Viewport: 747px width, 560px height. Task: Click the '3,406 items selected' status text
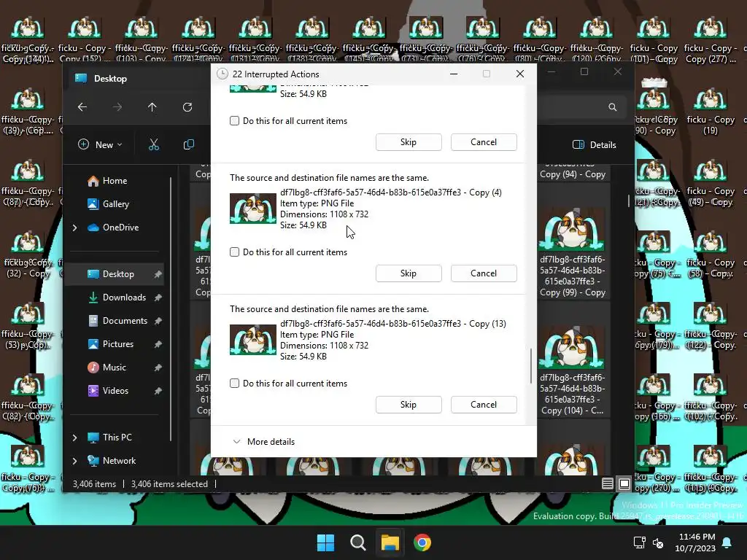coord(169,484)
